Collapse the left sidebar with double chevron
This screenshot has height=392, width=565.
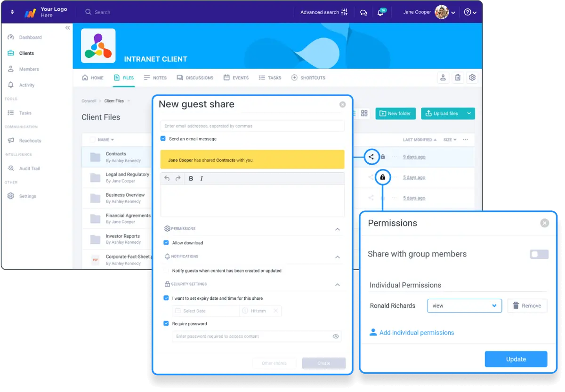[x=68, y=28]
